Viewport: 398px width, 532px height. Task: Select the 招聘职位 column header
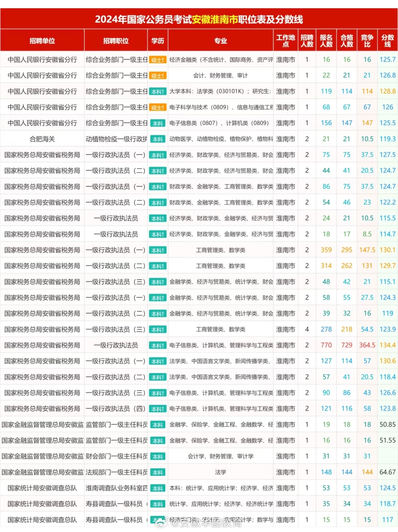tap(116, 41)
